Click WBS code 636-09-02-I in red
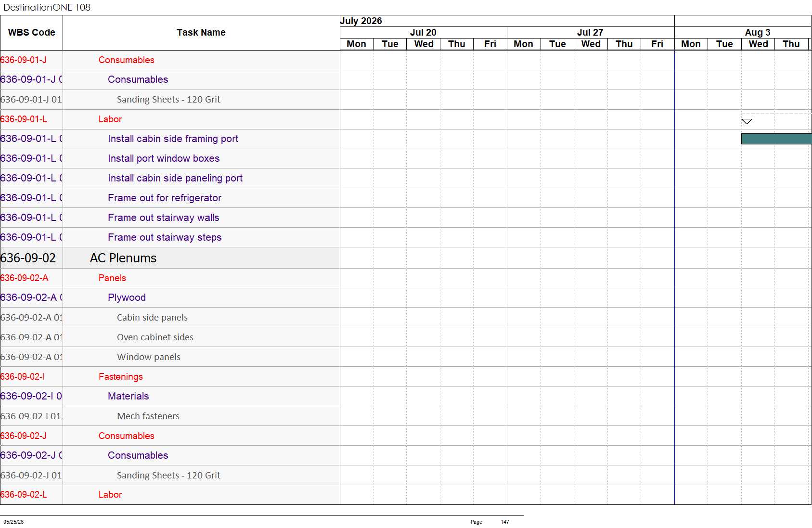This screenshot has width=812, height=528. pyautogui.click(x=22, y=376)
